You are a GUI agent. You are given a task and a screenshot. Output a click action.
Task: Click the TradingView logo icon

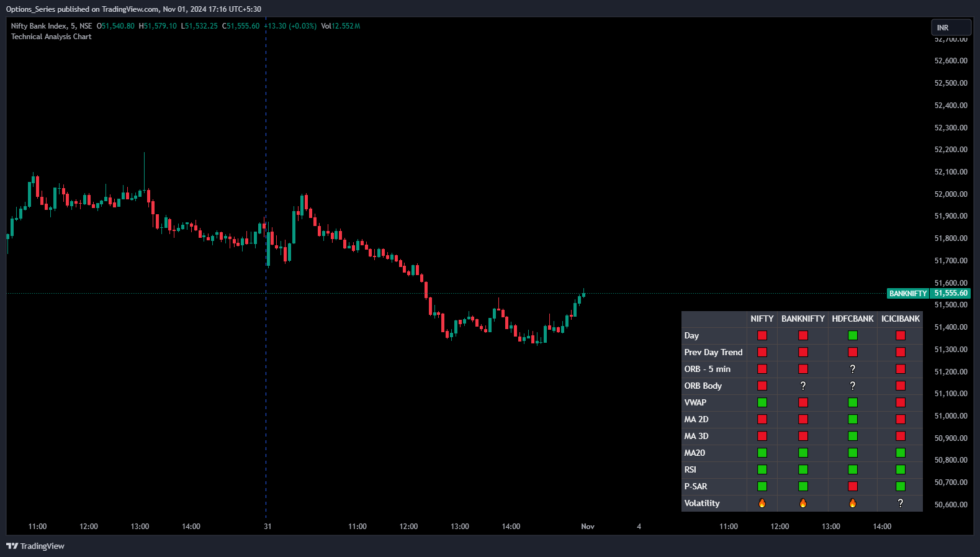pyautogui.click(x=12, y=546)
